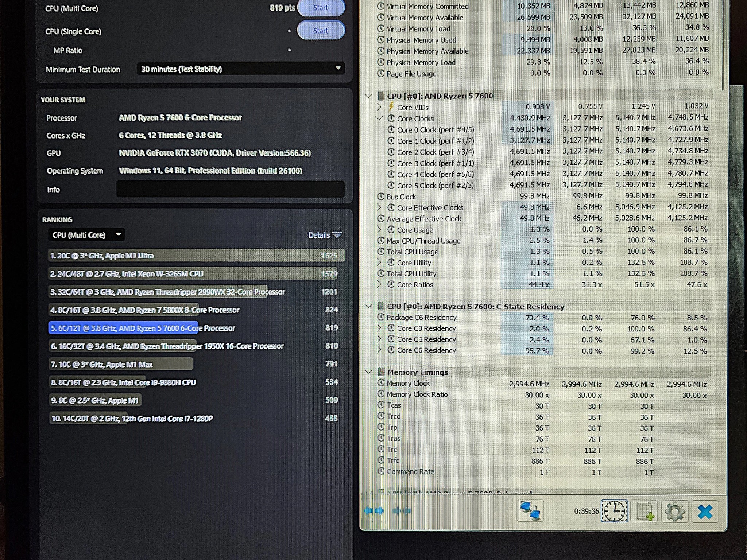Click the Memory Clock Ratio sensor icon
Viewport: 747px width, 560px height.
pos(381,394)
